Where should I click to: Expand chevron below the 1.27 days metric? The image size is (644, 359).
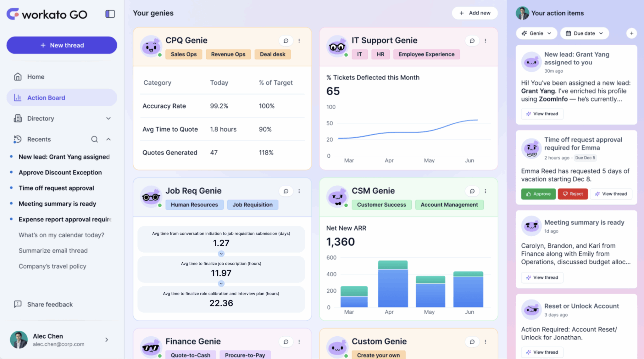coord(221,254)
